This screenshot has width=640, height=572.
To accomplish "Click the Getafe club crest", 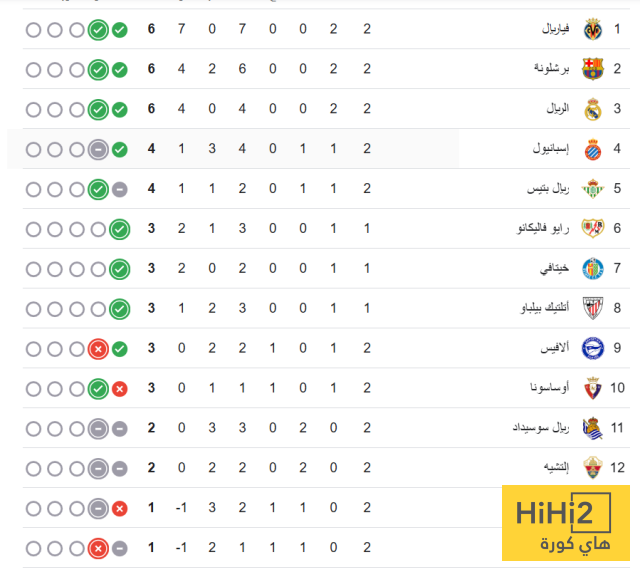I will pyautogui.click(x=593, y=269).
